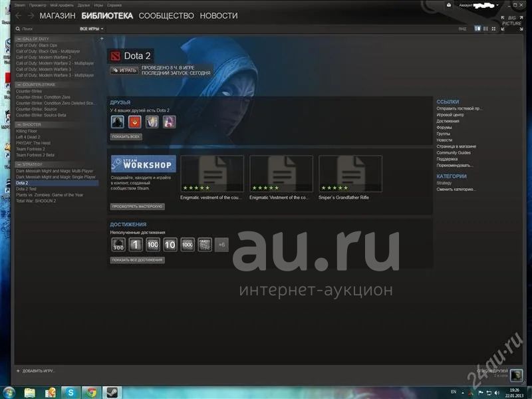Click ПОКАЗАТЬ ВСЕХ friends button
The height and width of the screenshot is (399, 532).
[126, 137]
